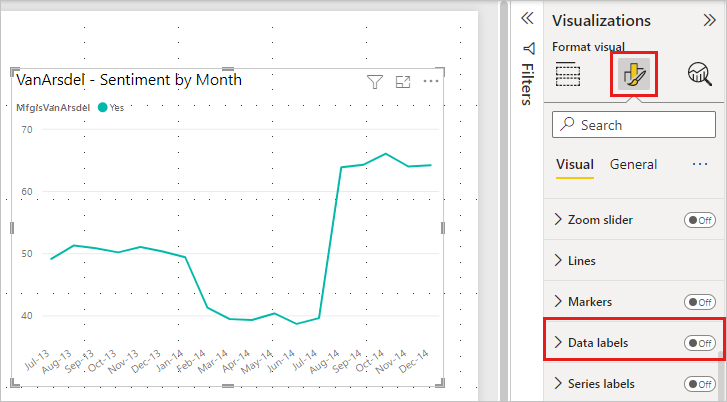This screenshot has width=727, height=402.
Task: Click the Filters pane vertical label
Action: [528, 84]
